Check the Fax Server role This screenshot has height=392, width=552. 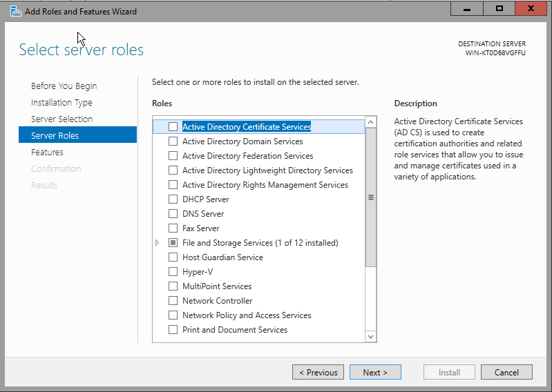coord(173,228)
